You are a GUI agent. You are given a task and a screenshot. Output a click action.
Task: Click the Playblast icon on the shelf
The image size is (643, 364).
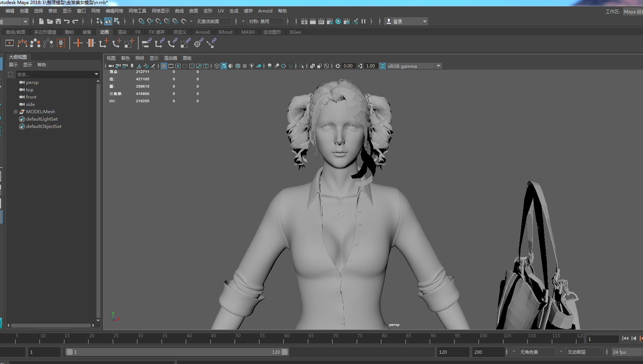coord(10,43)
